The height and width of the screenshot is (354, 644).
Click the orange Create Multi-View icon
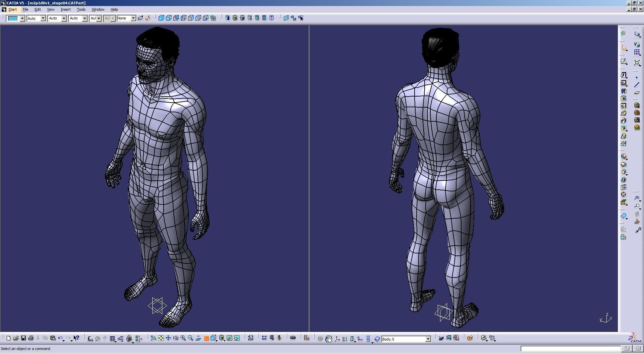click(x=207, y=339)
